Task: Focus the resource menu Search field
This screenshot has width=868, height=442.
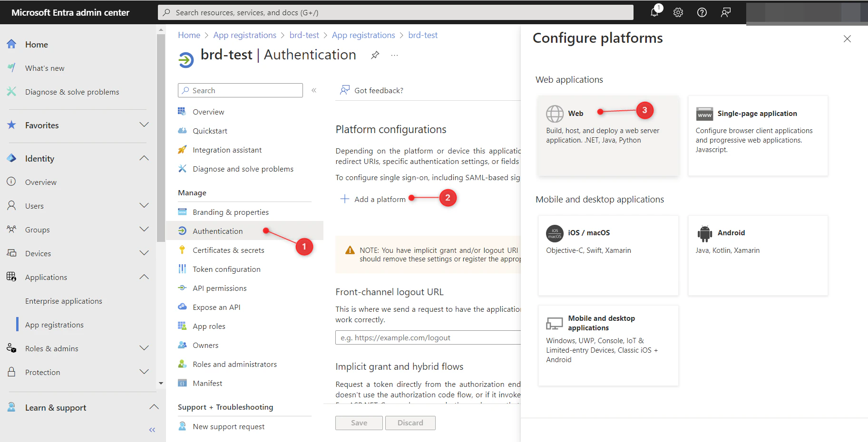Action: 240,90
